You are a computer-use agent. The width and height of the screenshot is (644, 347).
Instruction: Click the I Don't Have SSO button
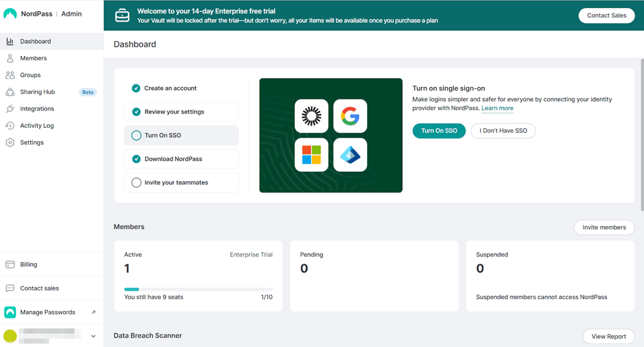tap(503, 131)
